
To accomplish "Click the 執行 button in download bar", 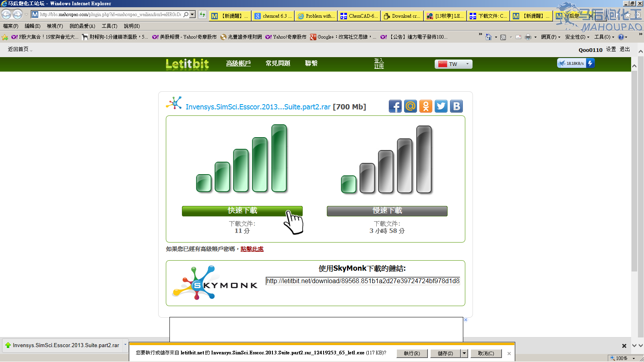I will [412, 353].
